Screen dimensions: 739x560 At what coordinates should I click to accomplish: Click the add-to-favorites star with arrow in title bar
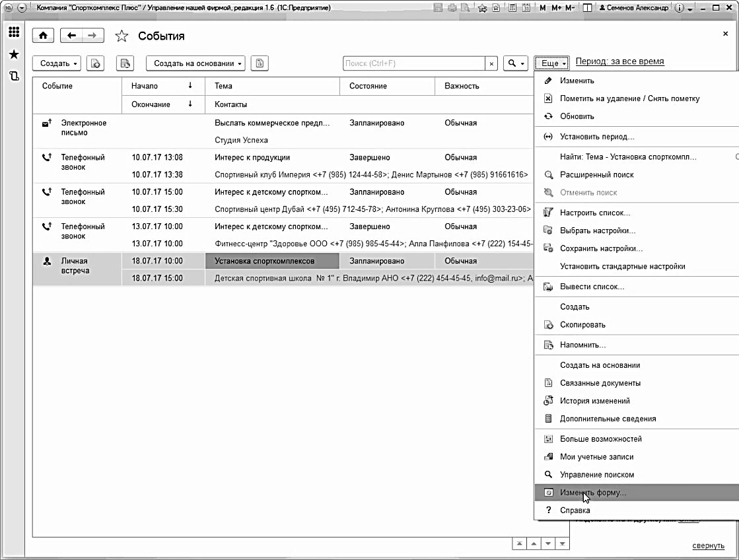(x=482, y=7)
